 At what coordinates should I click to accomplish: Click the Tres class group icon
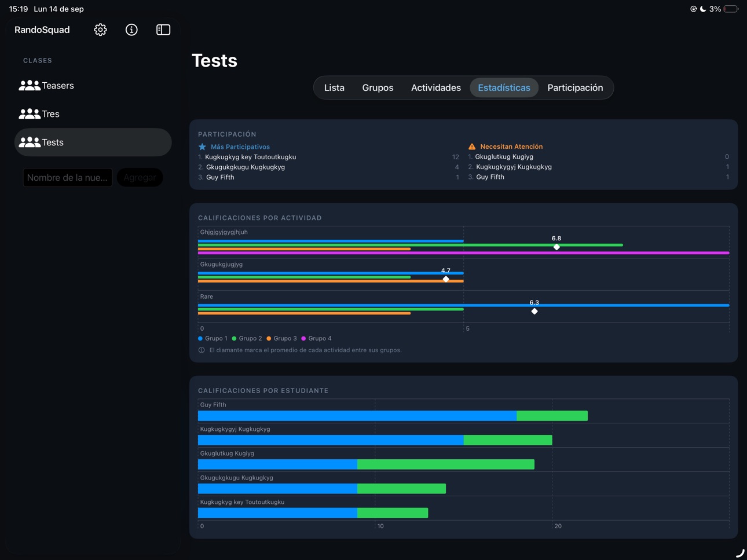coord(29,114)
